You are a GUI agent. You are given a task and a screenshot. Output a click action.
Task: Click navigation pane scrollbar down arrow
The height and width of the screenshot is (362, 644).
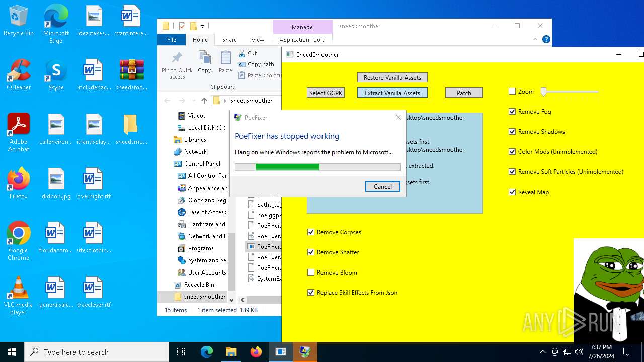pyautogui.click(x=231, y=300)
